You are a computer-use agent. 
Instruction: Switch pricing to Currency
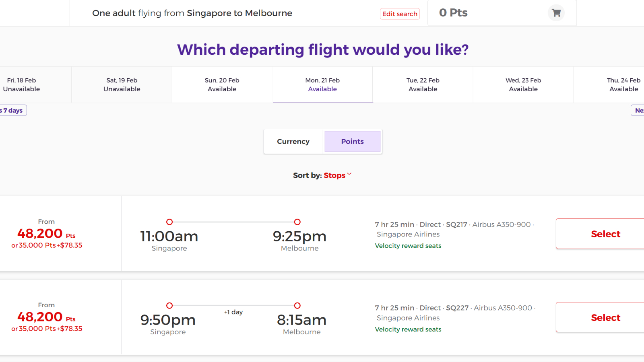(293, 142)
